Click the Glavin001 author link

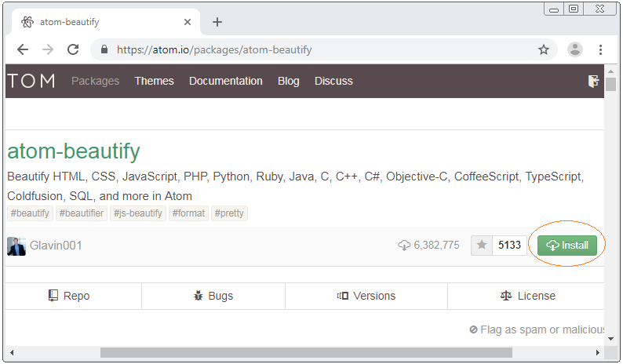pos(56,246)
